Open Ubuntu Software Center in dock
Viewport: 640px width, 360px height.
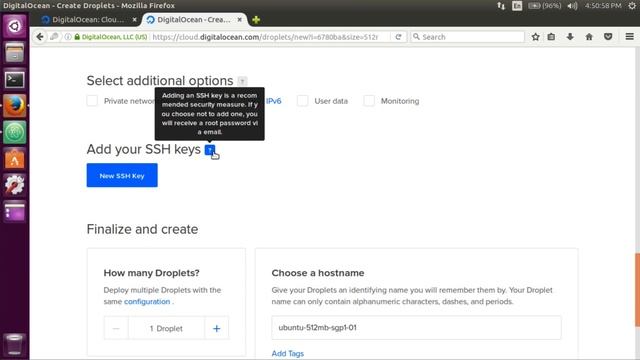pyautogui.click(x=15, y=159)
